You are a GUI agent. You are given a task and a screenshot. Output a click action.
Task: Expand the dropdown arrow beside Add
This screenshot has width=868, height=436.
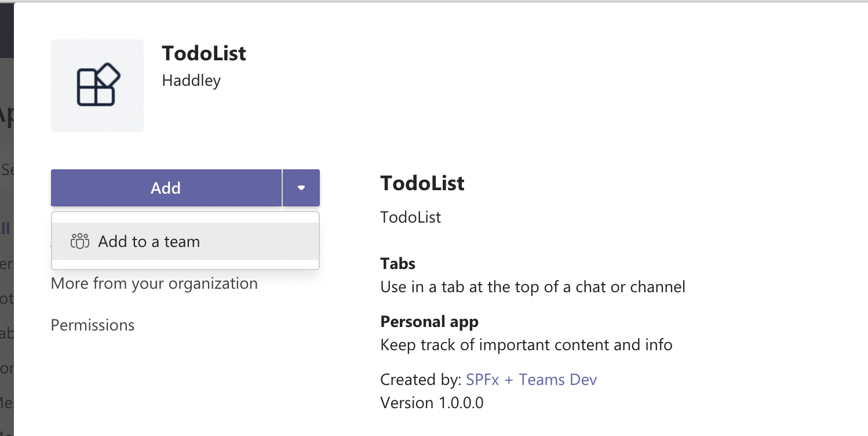point(301,188)
